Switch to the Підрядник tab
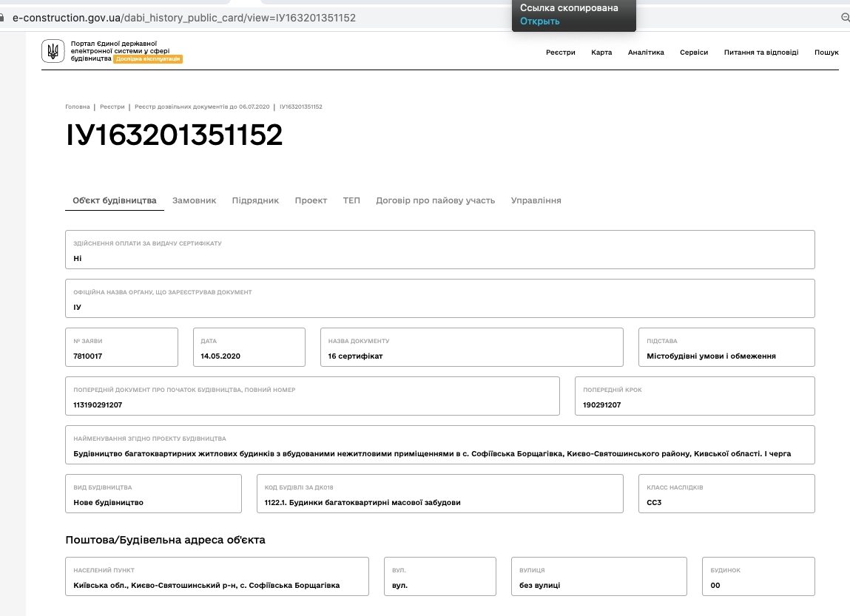The height and width of the screenshot is (616, 850). click(x=255, y=200)
